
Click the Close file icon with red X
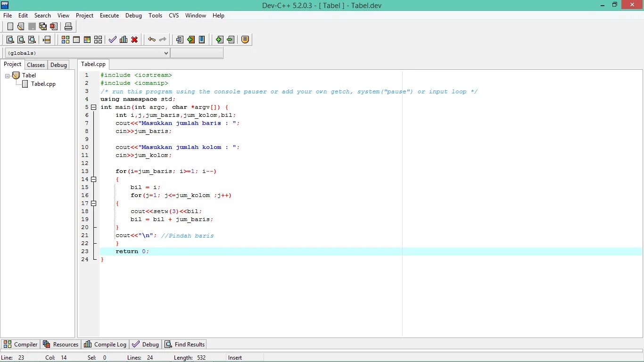pyautogui.click(x=54, y=26)
